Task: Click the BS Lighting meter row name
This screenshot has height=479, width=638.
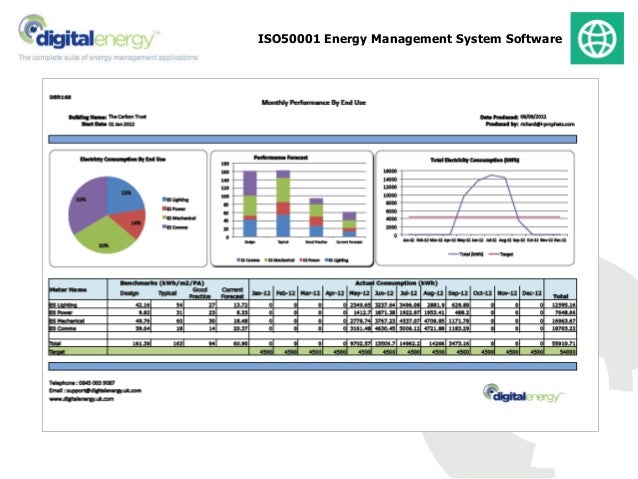Action: point(63,305)
